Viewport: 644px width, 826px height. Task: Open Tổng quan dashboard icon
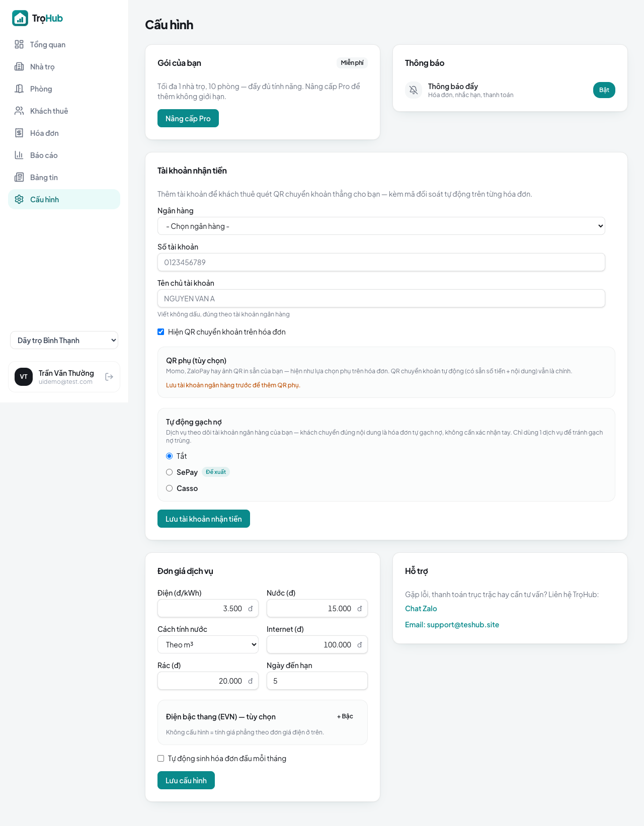(x=19, y=44)
